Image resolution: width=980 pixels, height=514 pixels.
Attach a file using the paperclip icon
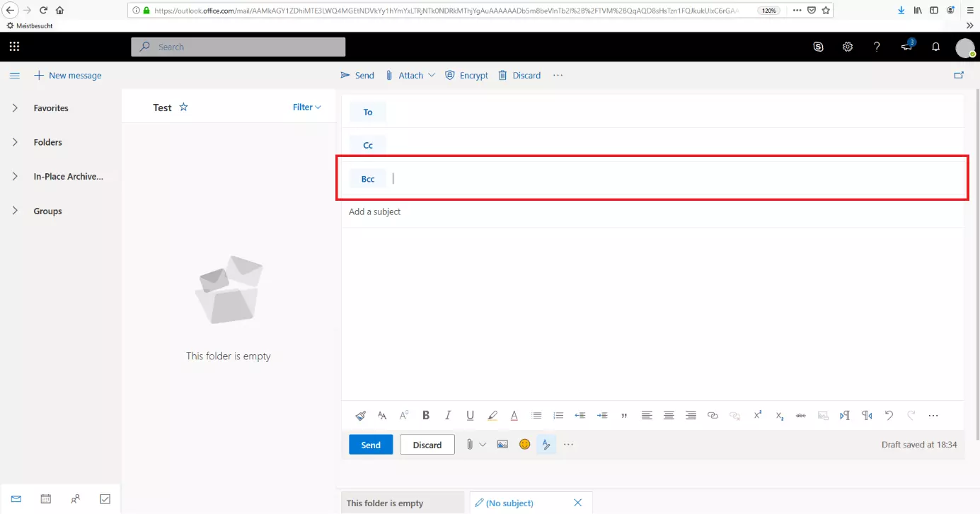[468, 444]
